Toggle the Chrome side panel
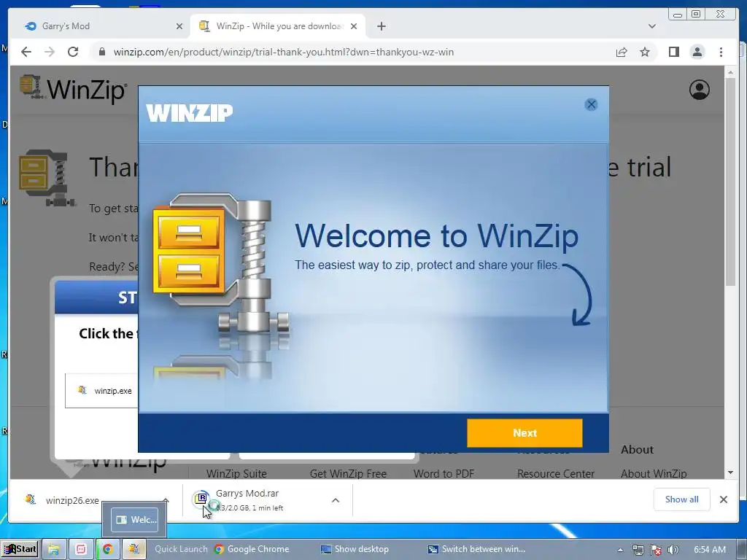747x560 pixels. point(673,52)
